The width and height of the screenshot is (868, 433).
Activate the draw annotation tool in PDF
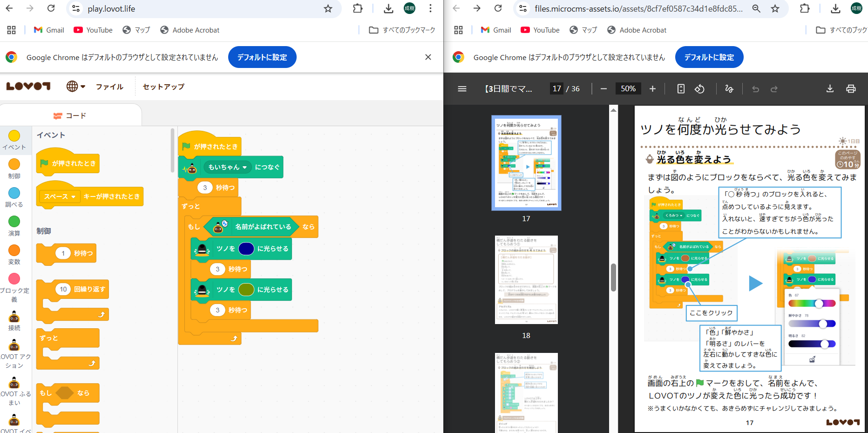(729, 88)
